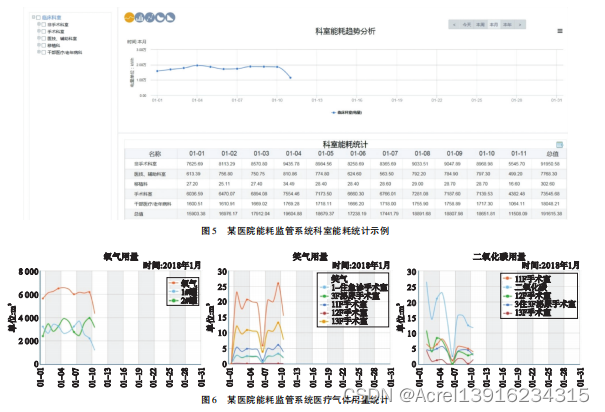Select the 医技、辅助科室 row name in table

coord(150,174)
